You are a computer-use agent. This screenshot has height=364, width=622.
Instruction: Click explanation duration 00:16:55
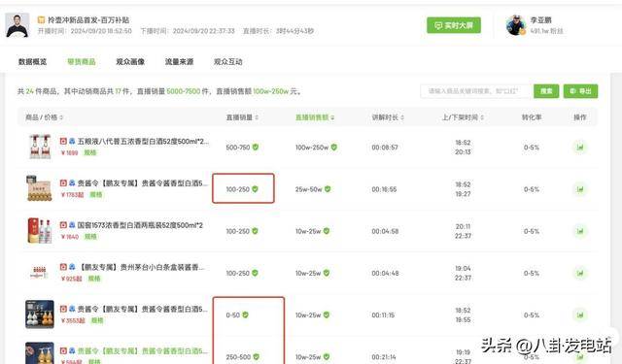click(384, 189)
